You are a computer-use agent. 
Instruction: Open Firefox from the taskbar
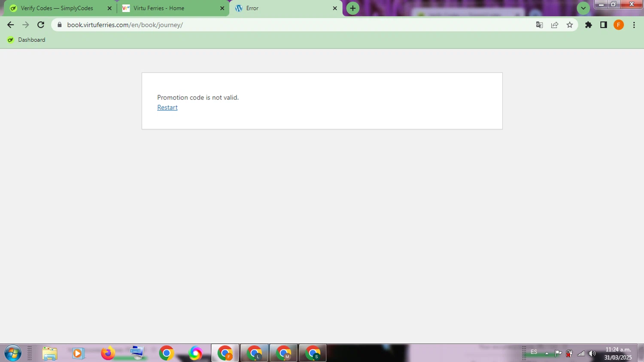(108, 353)
